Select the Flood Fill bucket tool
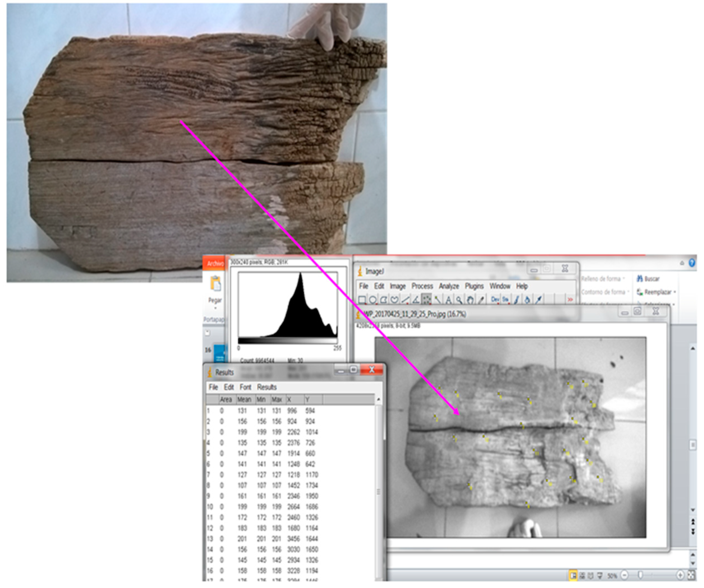Screen dimensions: 704x588 pos(527,300)
